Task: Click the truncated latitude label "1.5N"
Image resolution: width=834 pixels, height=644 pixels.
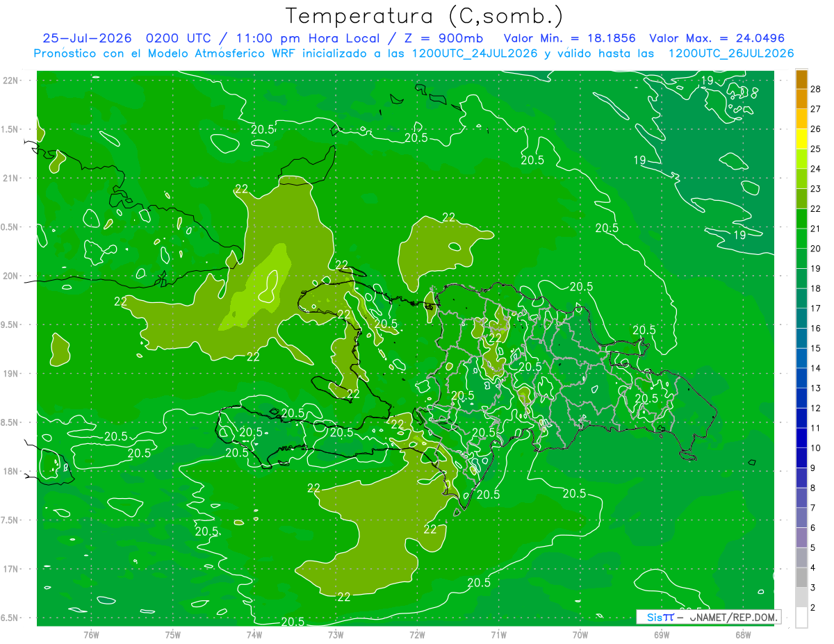Action: click(x=9, y=129)
